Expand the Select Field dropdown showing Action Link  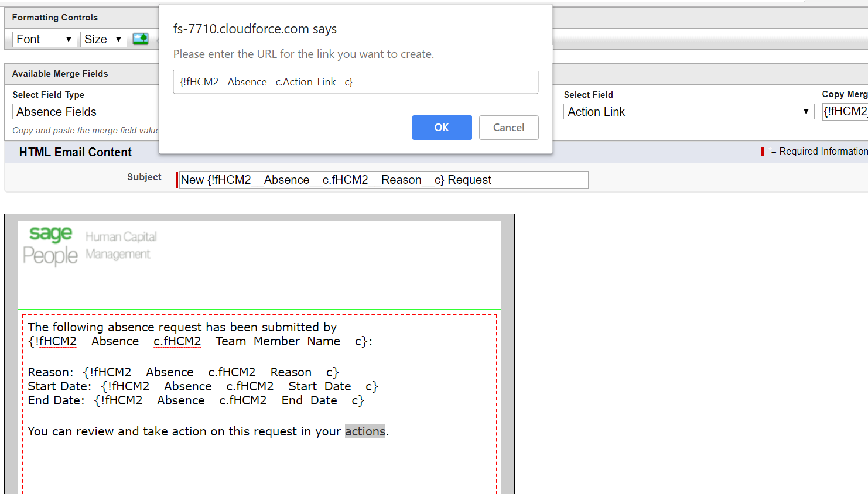tap(688, 112)
